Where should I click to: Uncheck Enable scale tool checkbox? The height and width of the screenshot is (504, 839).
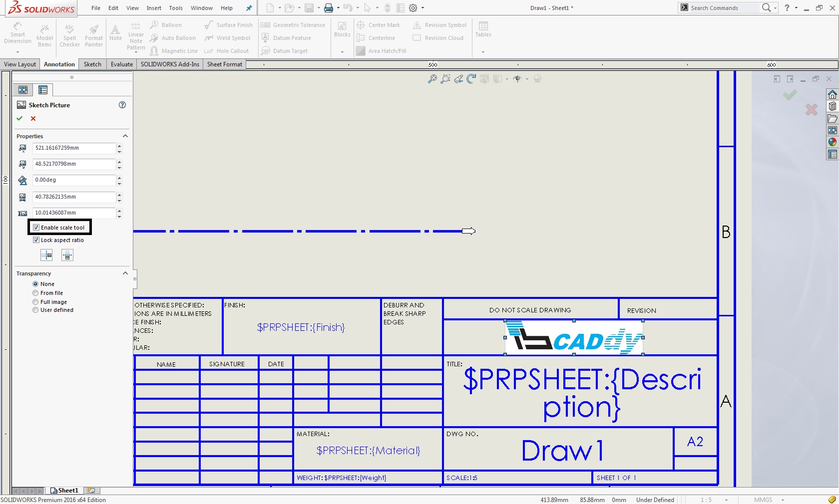[36, 228]
